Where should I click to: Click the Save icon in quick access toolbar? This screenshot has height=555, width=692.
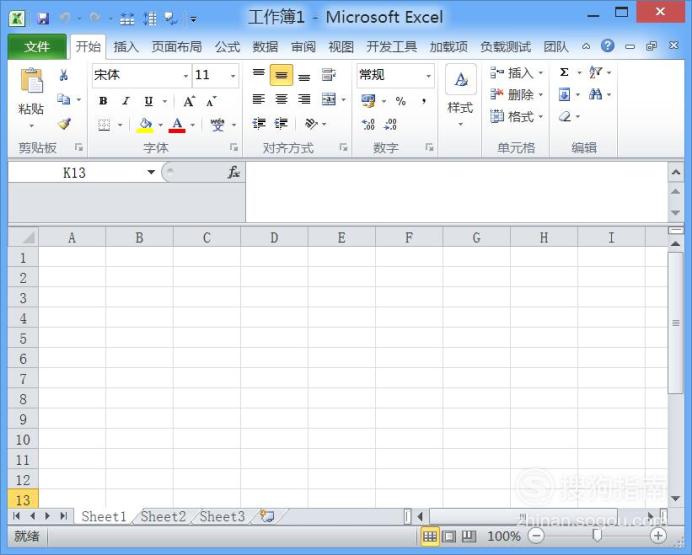coord(43,18)
